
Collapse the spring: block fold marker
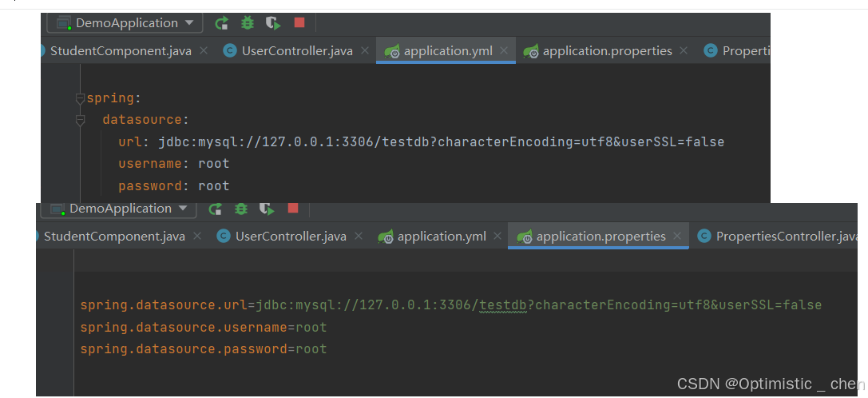pos(81,98)
